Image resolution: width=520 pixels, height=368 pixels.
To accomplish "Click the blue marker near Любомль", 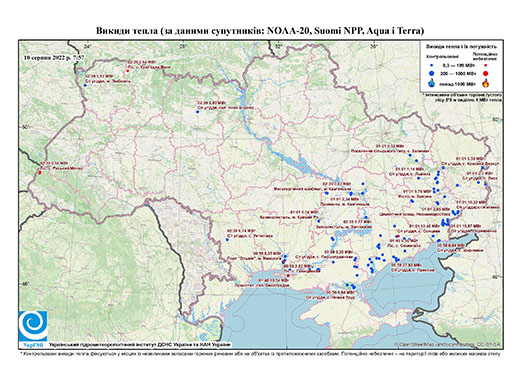I will [x=85, y=85].
